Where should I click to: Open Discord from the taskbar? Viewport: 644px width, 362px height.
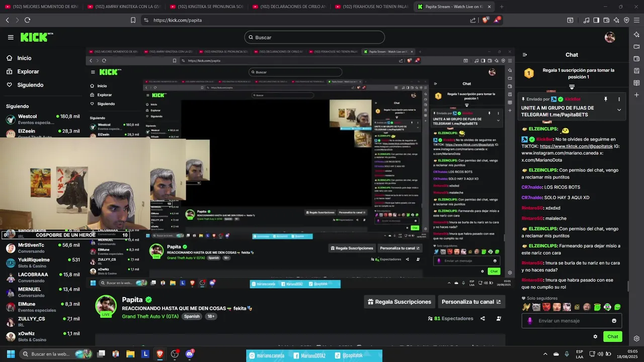pos(190,354)
